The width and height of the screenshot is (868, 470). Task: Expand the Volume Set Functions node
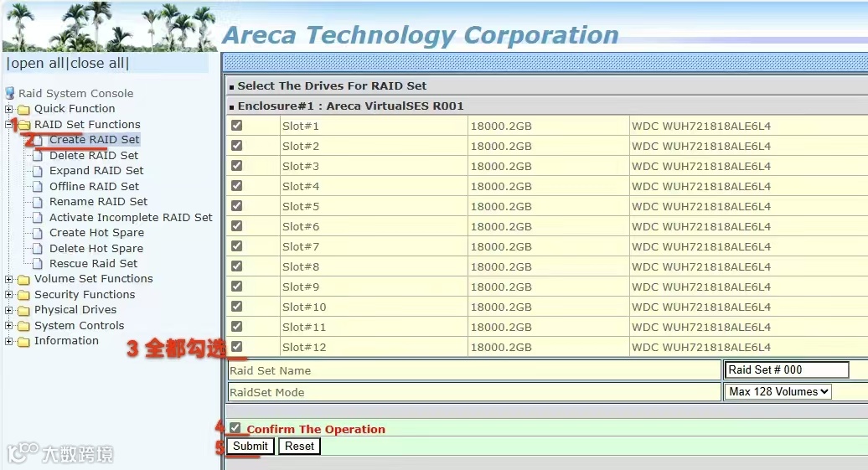click(x=9, y=280)
